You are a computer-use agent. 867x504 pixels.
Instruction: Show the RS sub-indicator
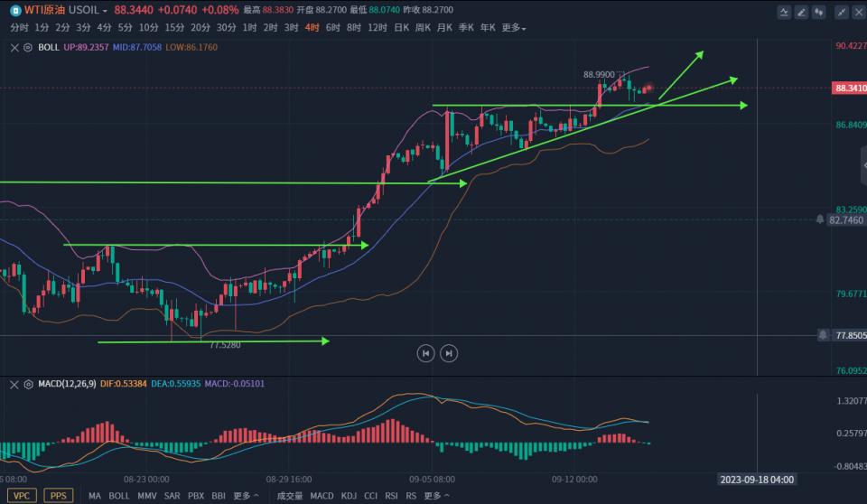(411, 496)
